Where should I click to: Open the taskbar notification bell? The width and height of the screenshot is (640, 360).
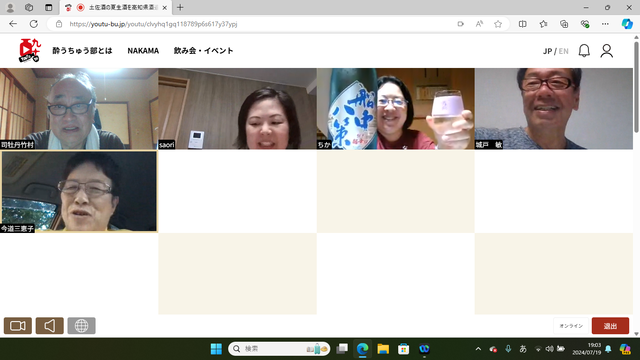608,349
